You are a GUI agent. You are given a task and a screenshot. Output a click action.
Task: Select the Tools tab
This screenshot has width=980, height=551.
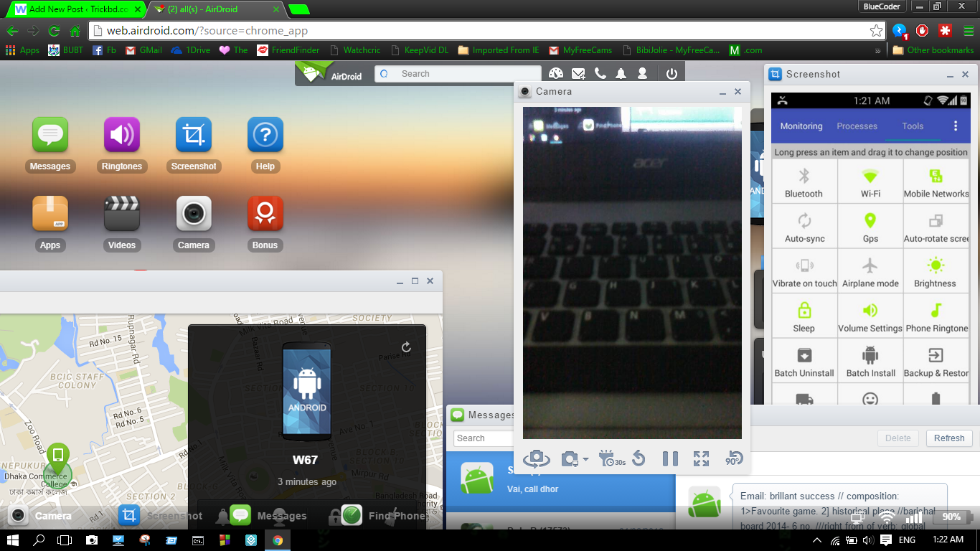tap(913, 126)
